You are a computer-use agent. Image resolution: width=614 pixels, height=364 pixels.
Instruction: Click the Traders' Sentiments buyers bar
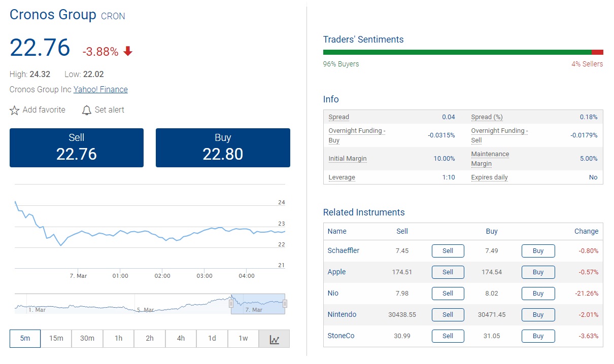(x=457, y=52)
